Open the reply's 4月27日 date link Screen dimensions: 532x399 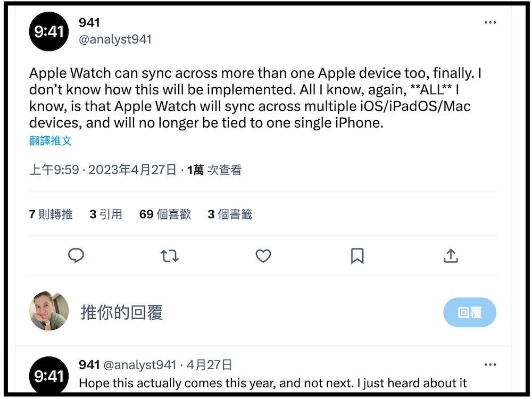(209, 365)
